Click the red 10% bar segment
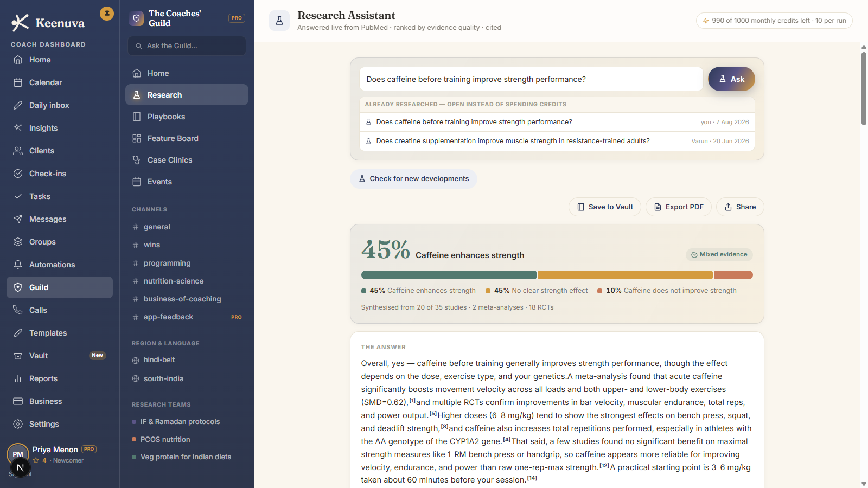The width and height of the screenshot is (868, 488). [x=733, y=275]
